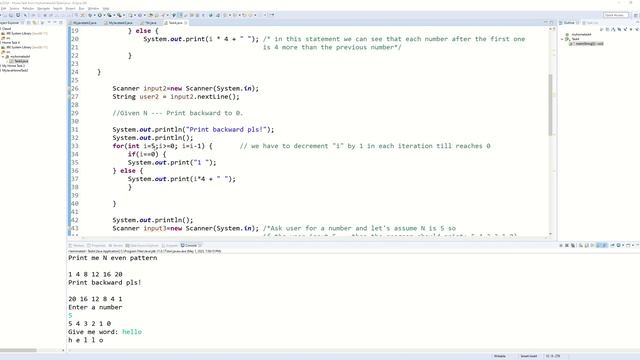Click console line 'Print me N even pattern'
The width and height of the screenshot is (640, 360).
tap(113, 258)
